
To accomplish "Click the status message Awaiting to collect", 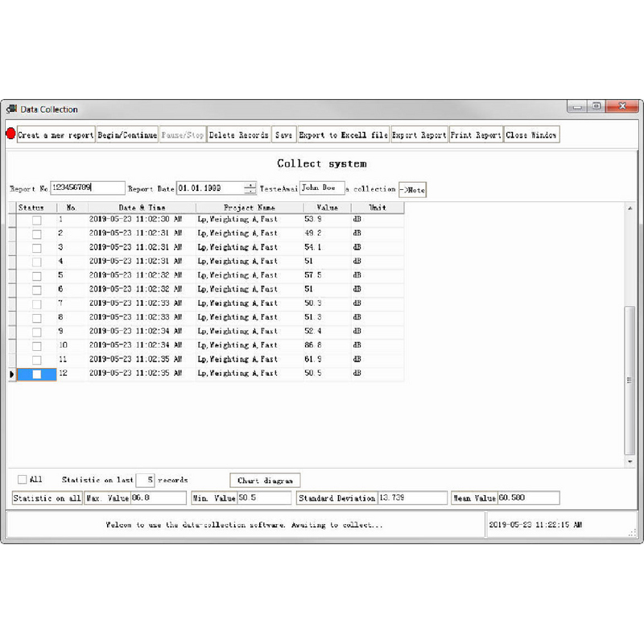I will point(336,525).
